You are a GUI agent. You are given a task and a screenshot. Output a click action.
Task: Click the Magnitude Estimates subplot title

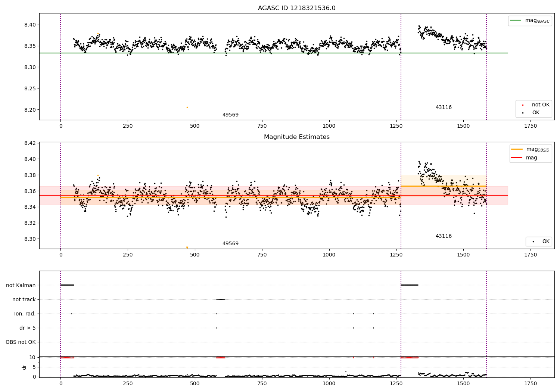click(296, 137)
